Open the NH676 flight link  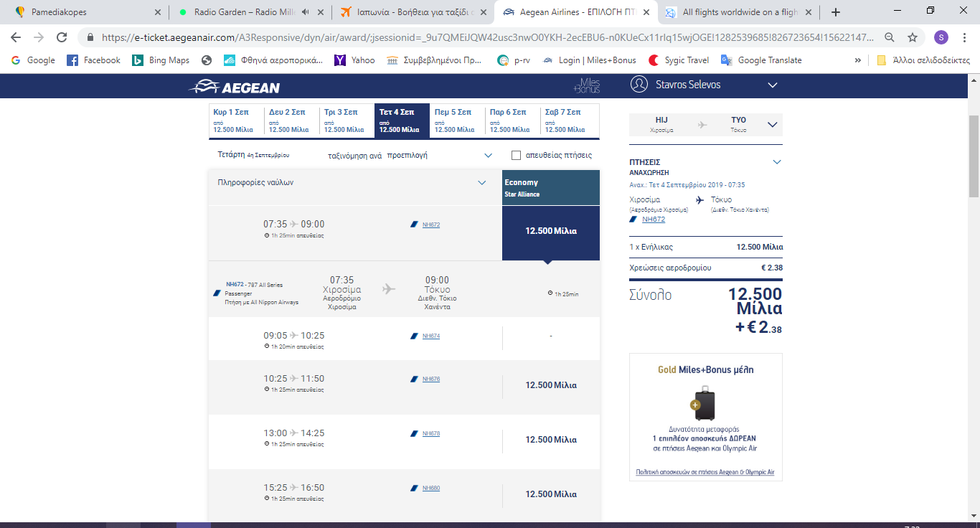431,379
